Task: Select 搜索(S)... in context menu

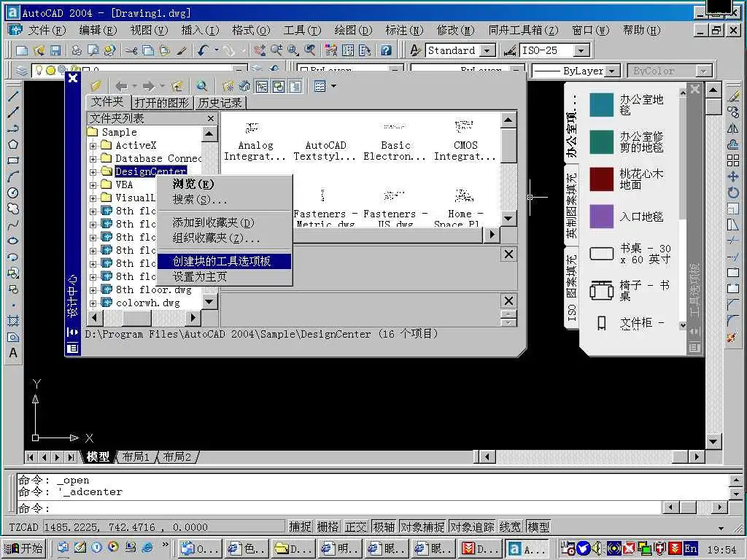Action: pyautogui.click(x=225, y=200)
